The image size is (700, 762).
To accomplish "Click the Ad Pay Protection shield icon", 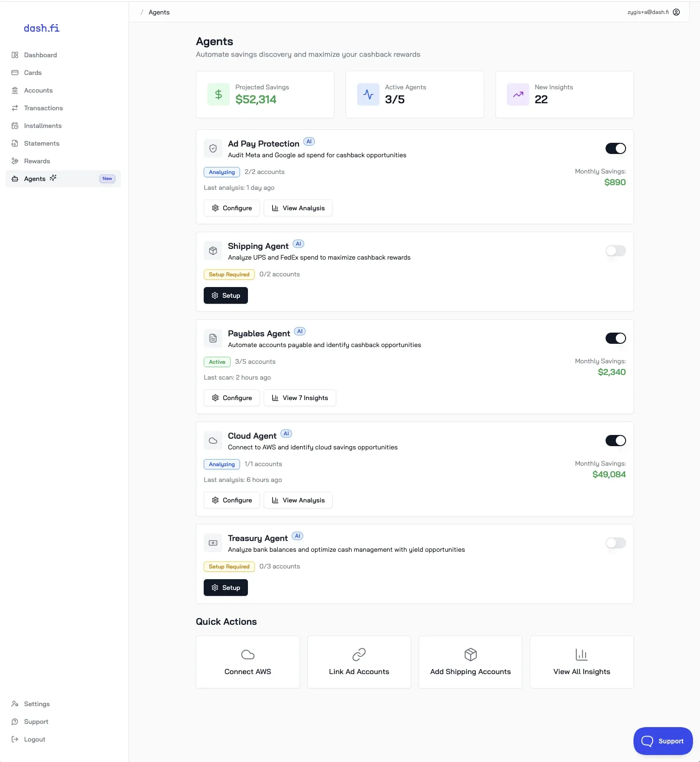I will point(213,148).
